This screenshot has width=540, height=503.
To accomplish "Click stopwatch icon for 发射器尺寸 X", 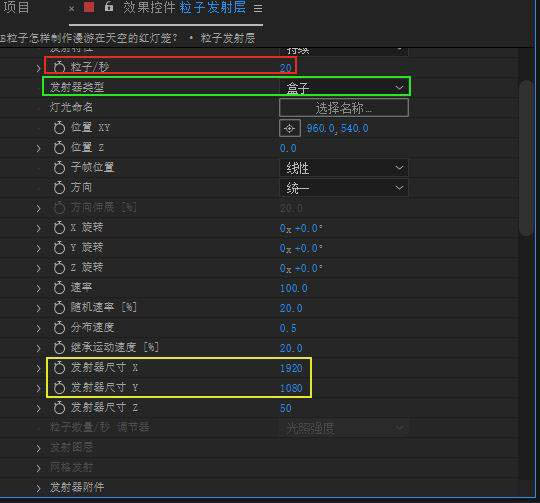I will pos(59,368).
